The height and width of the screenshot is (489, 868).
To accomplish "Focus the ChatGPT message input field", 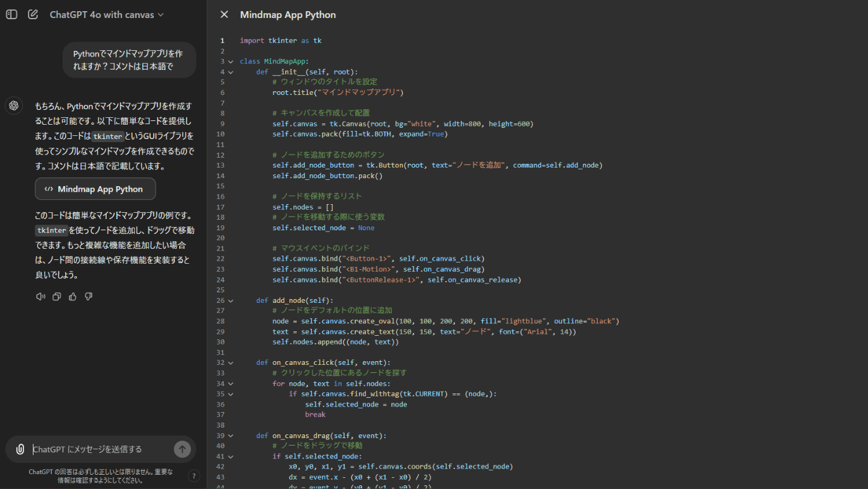I will point(101,449).
